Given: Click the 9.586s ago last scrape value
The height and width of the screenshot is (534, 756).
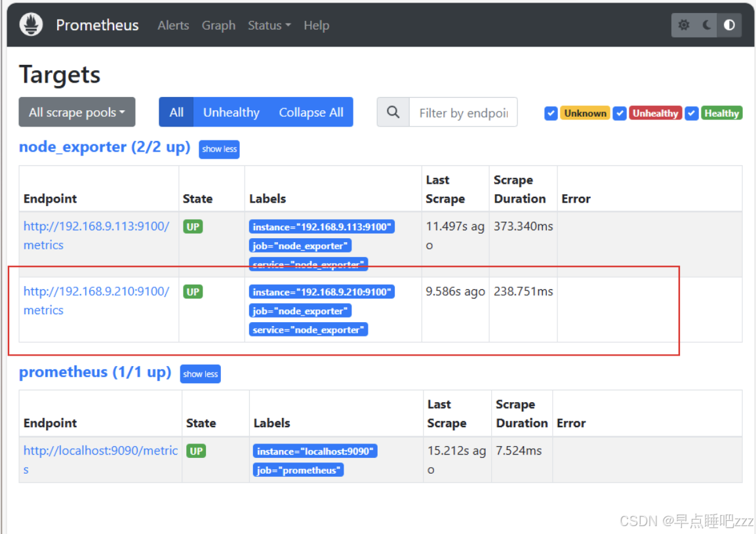Looking at the screenshot, I should point(455,291).
